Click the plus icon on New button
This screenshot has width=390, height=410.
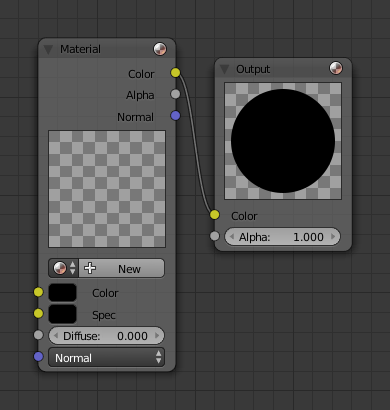[x=90, y=268]
